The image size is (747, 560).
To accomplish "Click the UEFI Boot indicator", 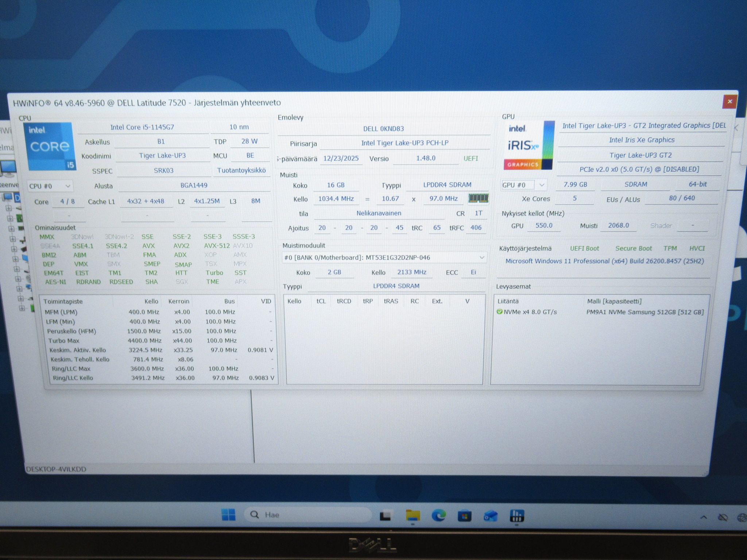I will pyautogui.click(x=584, y=248).
